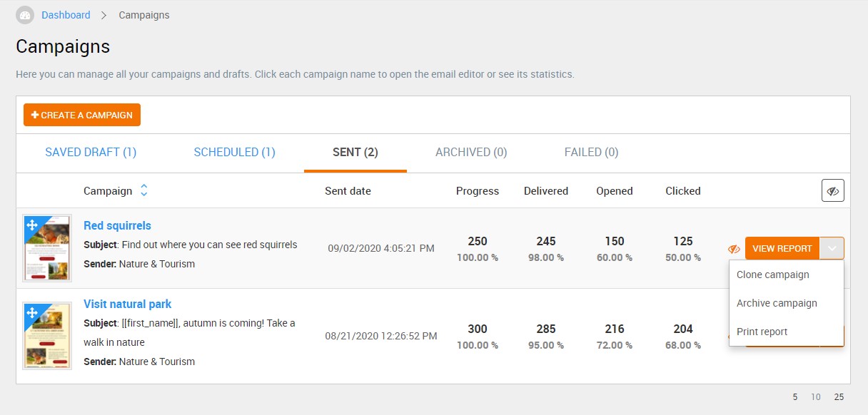The height and width of the screenshot is (415, 868).
Task: Toggle the orange eye icon beside View Report
Action: [734, 249]
